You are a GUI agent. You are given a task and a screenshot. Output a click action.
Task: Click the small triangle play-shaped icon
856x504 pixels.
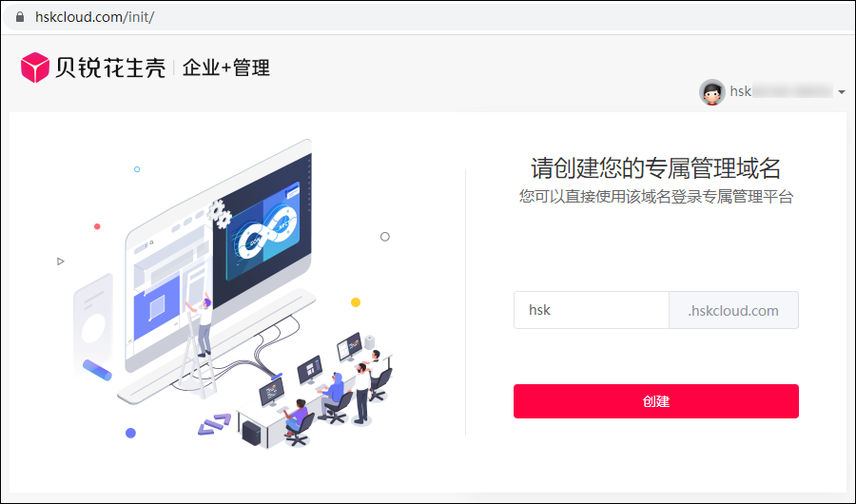[61, 262]
